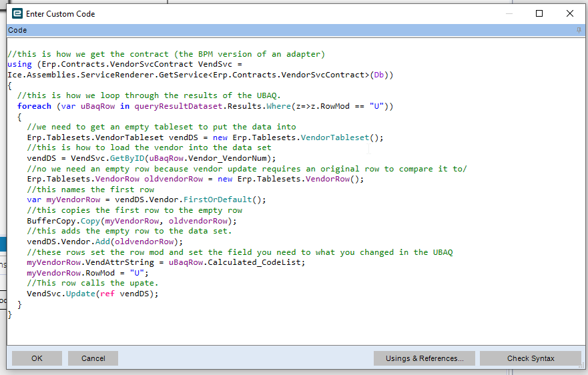Click 'myVendorRow.VendAttrString' assignment line

tap(166, 262)
